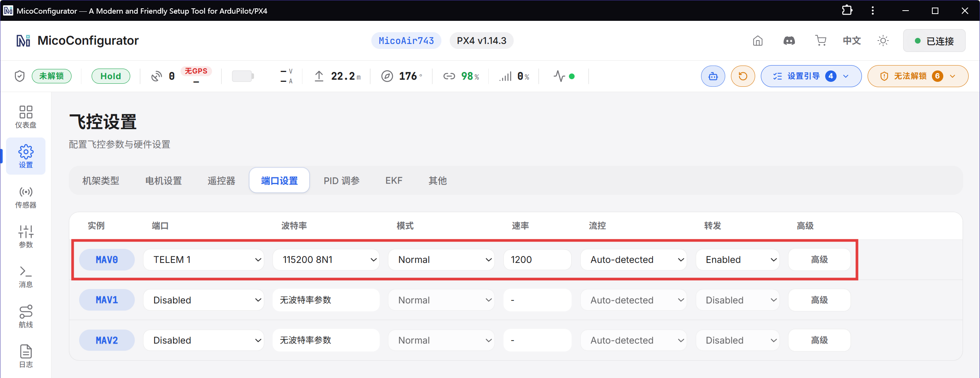Click the MAV1 rate input field
This screenshot has height=378, width=980.
[x=537, y=300]
